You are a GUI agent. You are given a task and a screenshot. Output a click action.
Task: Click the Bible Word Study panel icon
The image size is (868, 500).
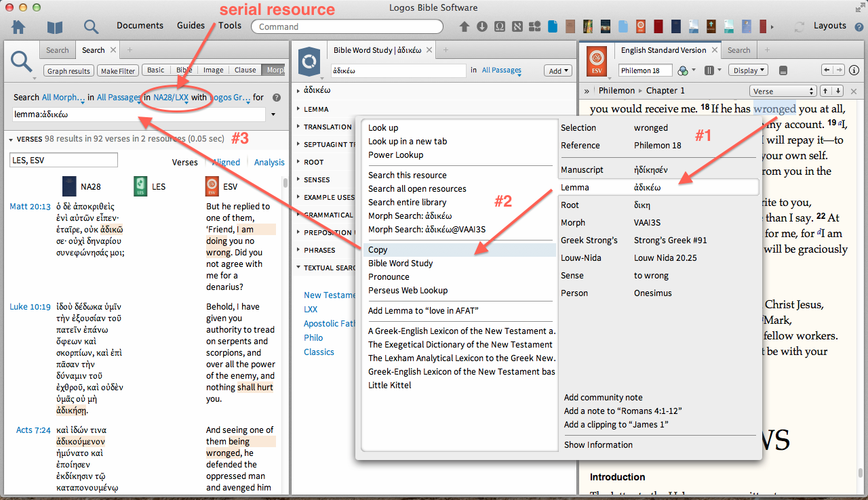pyautogui.click(x=309, y=62)
